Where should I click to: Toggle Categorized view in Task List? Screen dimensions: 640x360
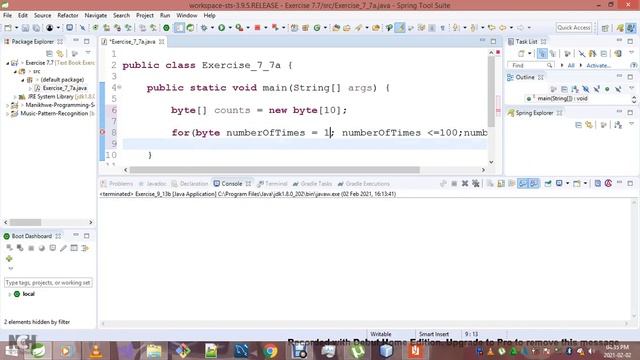pos(542,54)
